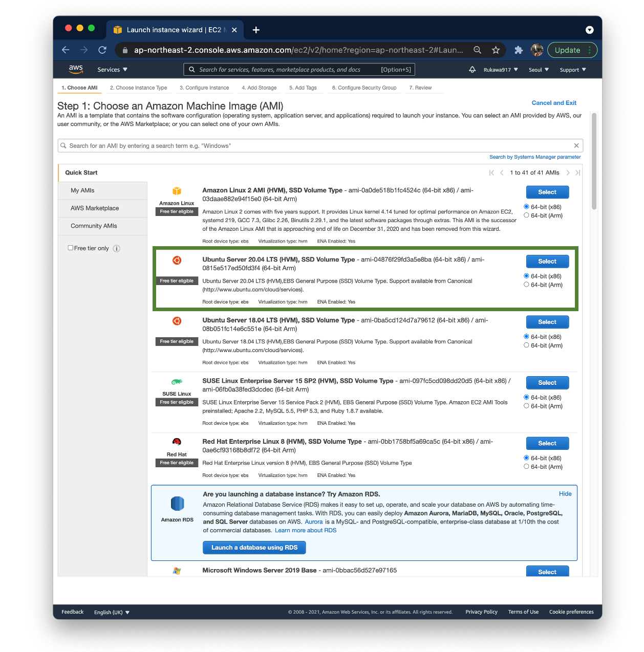The image size is (644, 652).
Task: Close the Launch instance wizard tab
Action: pos(234,30)
